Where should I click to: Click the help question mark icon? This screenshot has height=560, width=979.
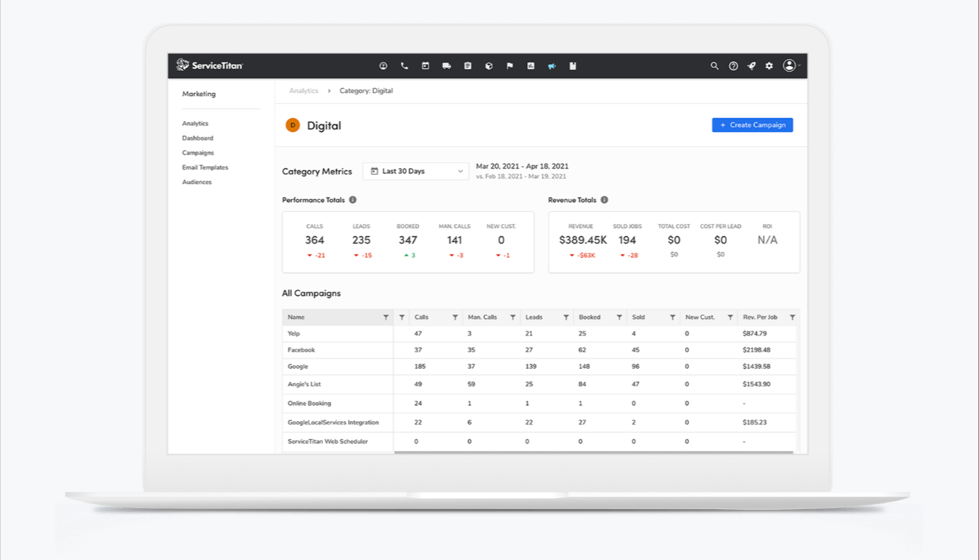tap(733, 65)
